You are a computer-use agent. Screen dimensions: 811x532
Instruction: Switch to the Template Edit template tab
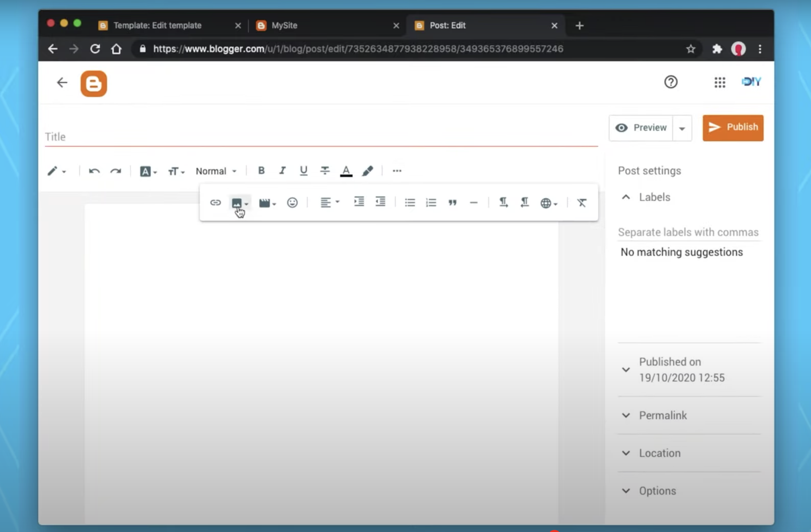pyautogui.click(x=157, y=26)
